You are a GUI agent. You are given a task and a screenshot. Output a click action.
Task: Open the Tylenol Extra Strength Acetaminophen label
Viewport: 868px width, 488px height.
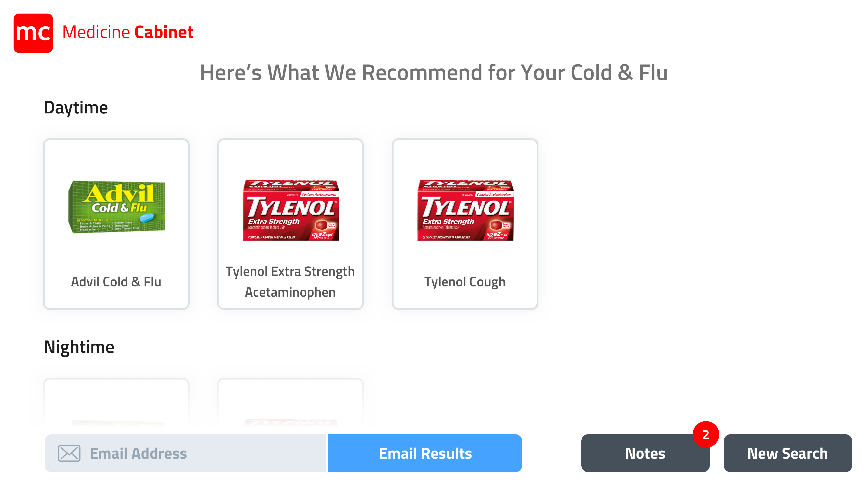click(290, 282)
